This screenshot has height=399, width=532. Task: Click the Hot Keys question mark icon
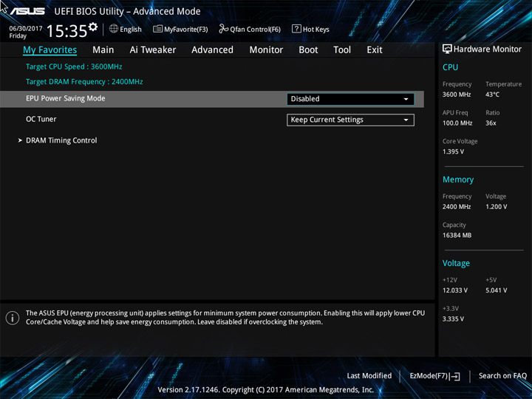(296, 29)
